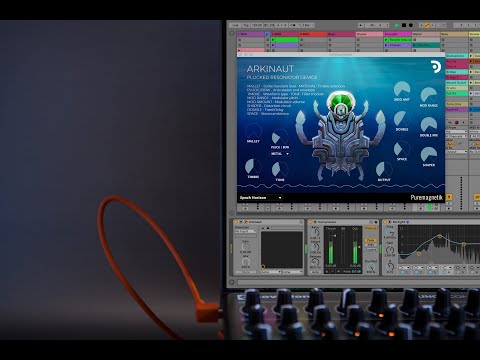The width and height of the screenshot is (480, 360).
Task: Open the Epoch Horizon preset dropdown
Action: point(260,198)
